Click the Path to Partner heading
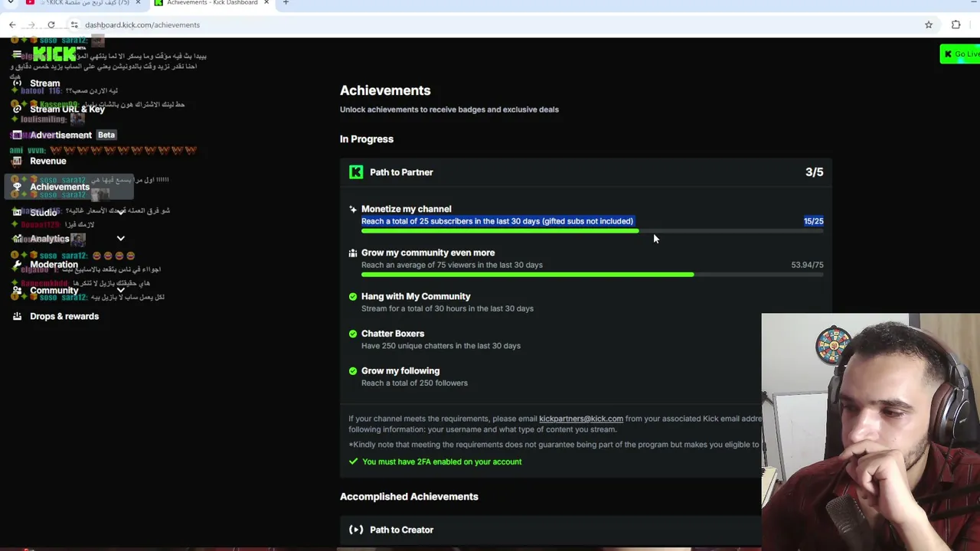 tap(401, 172)
